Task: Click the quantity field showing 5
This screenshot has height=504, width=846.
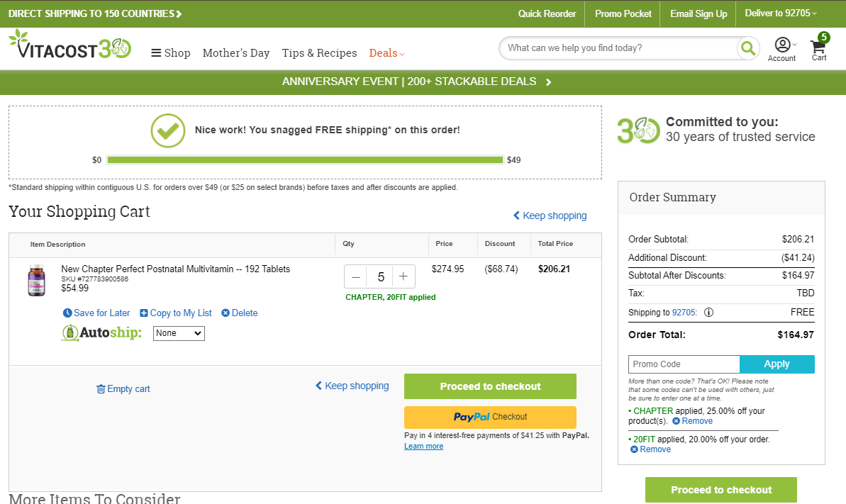Action: [380, 277]
